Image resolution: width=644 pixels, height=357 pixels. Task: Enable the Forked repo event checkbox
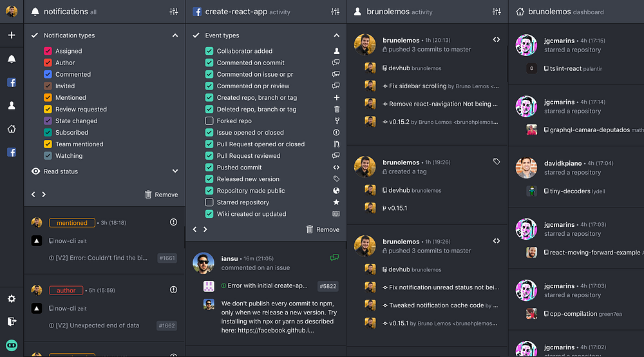click(x=209, y=121)
